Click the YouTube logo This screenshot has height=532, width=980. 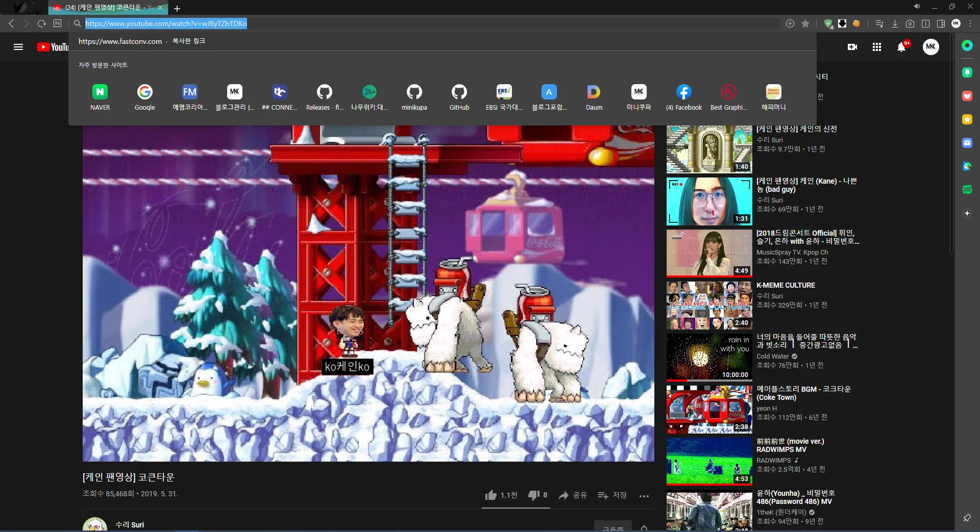pyautogui.click(x=53, y=47)
